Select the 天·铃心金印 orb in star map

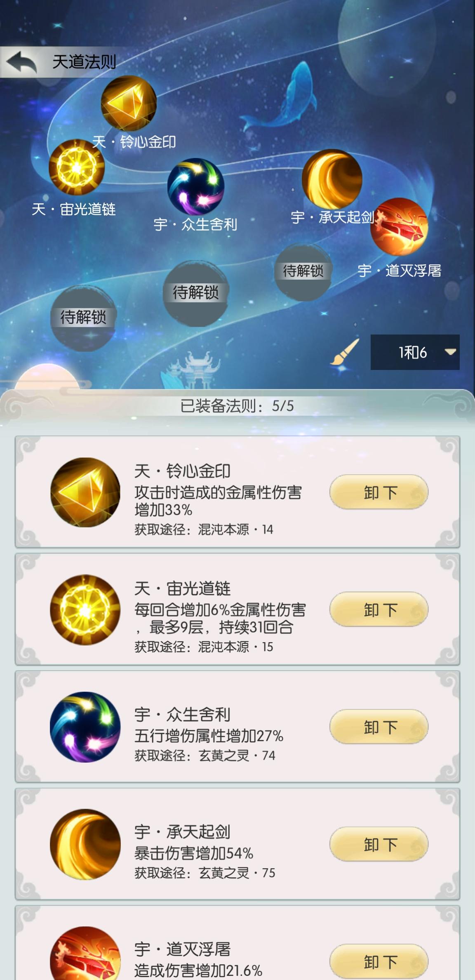pyautogui.click(x=129, y=104)
